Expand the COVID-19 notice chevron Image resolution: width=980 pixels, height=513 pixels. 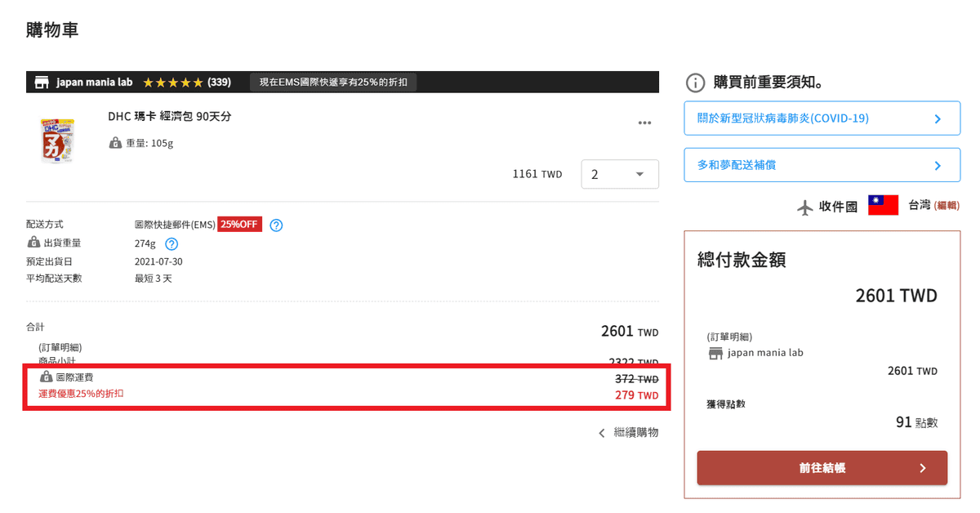coord(938,118)
